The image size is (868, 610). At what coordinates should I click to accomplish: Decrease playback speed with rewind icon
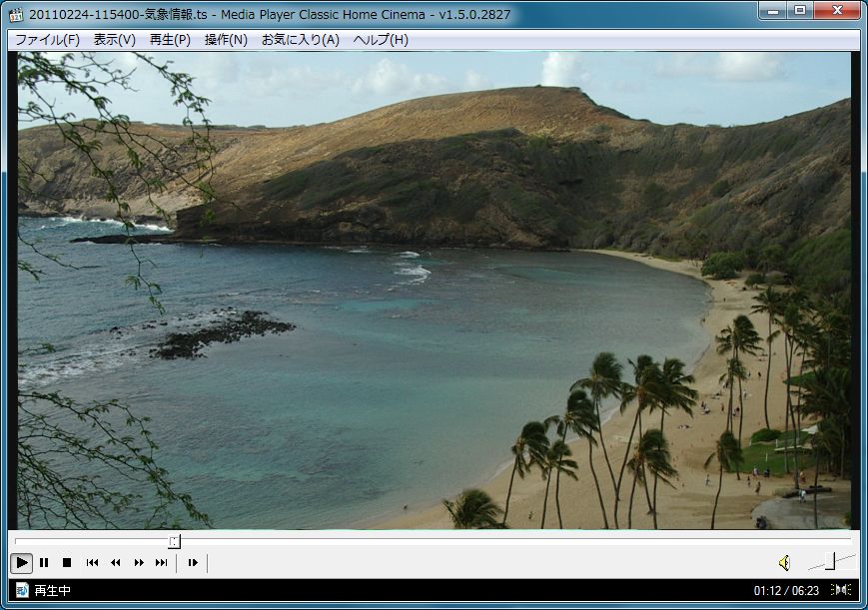pos(116,563)
